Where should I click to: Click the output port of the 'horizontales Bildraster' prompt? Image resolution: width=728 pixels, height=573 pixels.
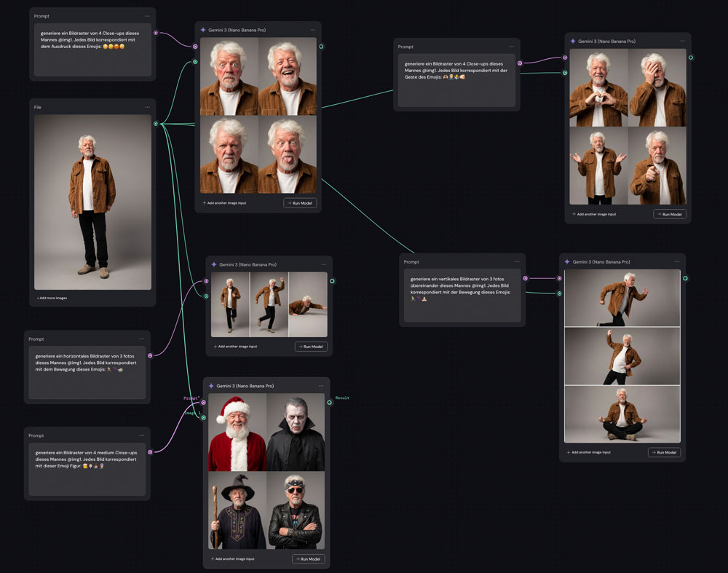click(150, 355)
